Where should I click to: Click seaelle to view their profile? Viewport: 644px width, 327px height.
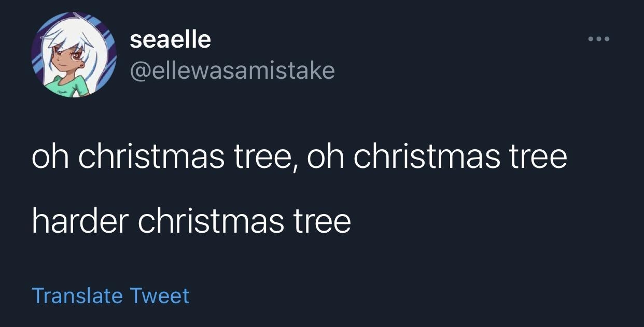point(170,39)
